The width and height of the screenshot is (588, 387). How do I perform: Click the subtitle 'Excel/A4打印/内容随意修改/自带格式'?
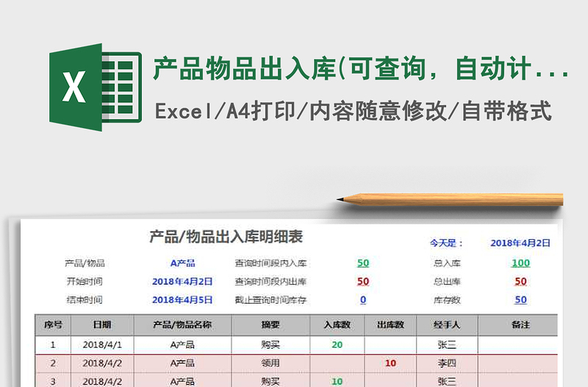[354, 111]
